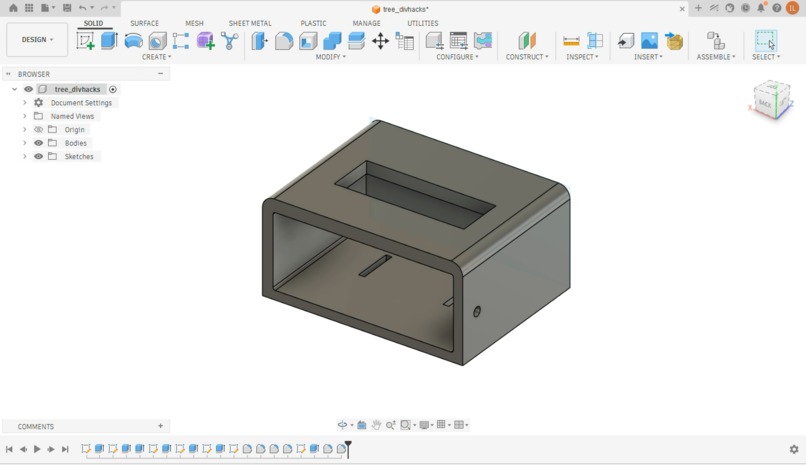Select the Pan hand tool

pyautogui.click(x=376, y=425)
